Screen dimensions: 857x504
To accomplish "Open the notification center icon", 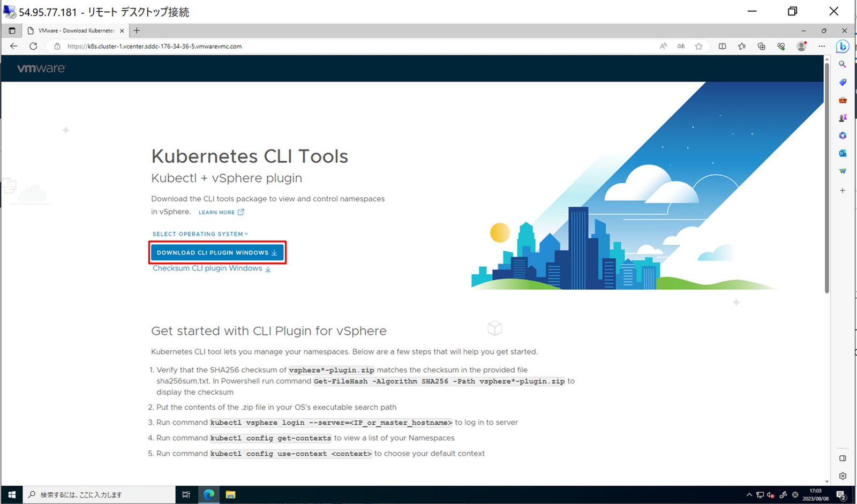I will (841, 495).
